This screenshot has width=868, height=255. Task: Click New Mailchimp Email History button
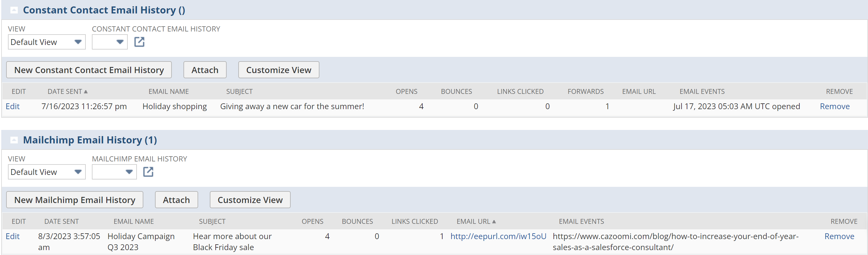74,200
